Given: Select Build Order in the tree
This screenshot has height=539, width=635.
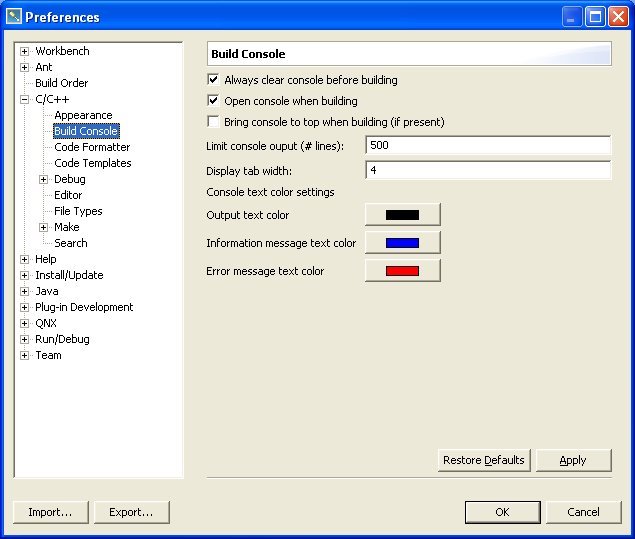Looking at the screenshot, I should 61,83.
